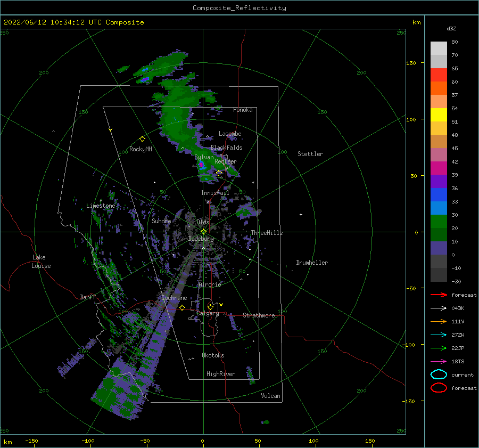Image resolution: width=479 pixels, height=448 pixels.
Task: Select the Olds label near the map center
Action: point(203,222)
